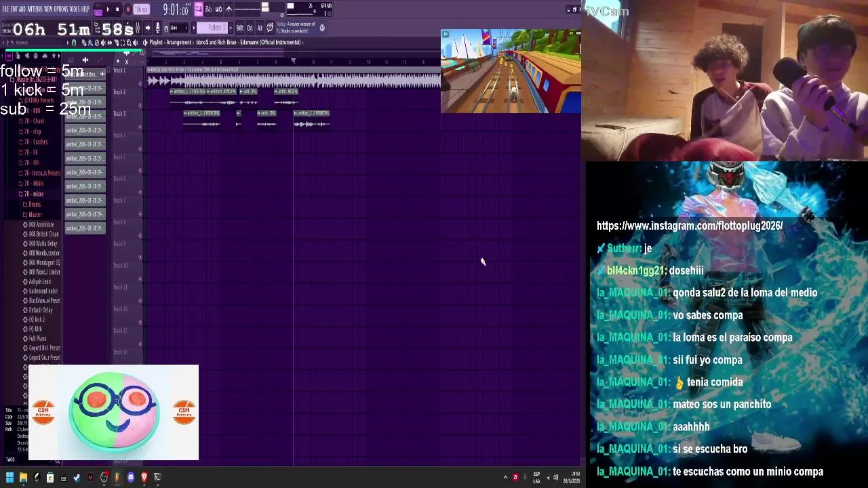Screen dimensions: 868x488
Task: Collapse the 7K - mixer folder
Action: tap(32, 194)
